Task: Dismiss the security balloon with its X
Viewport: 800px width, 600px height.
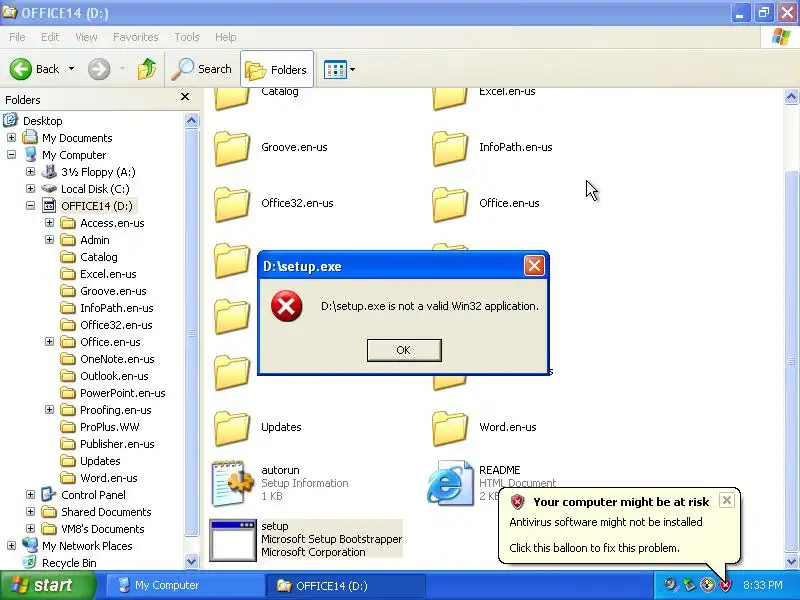Action: click(x=727, y=500)
